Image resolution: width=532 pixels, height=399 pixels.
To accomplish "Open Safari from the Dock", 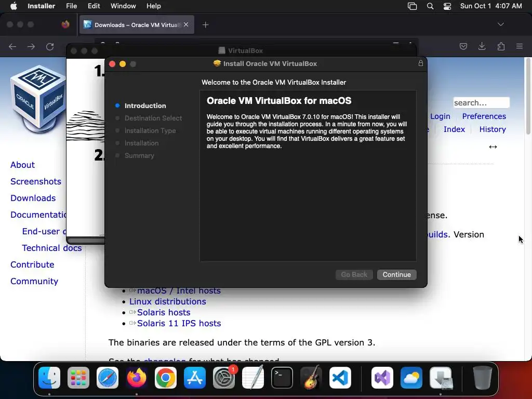I will click(108, 378).
